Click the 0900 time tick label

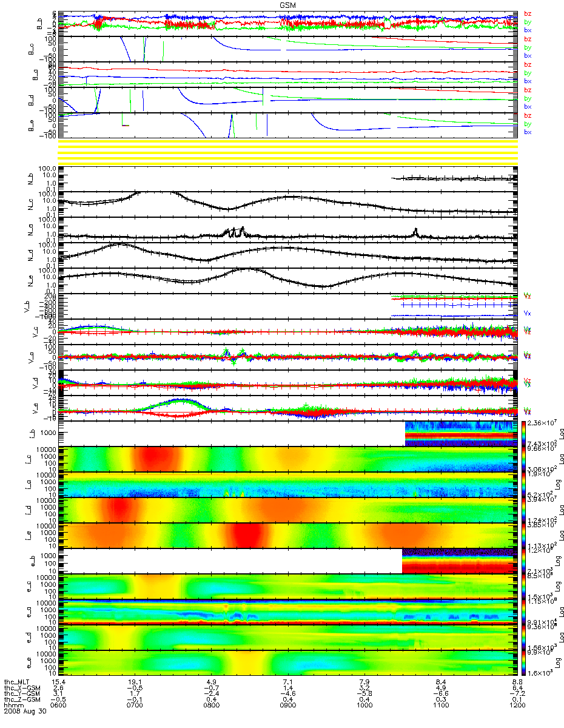pos(287,706)
